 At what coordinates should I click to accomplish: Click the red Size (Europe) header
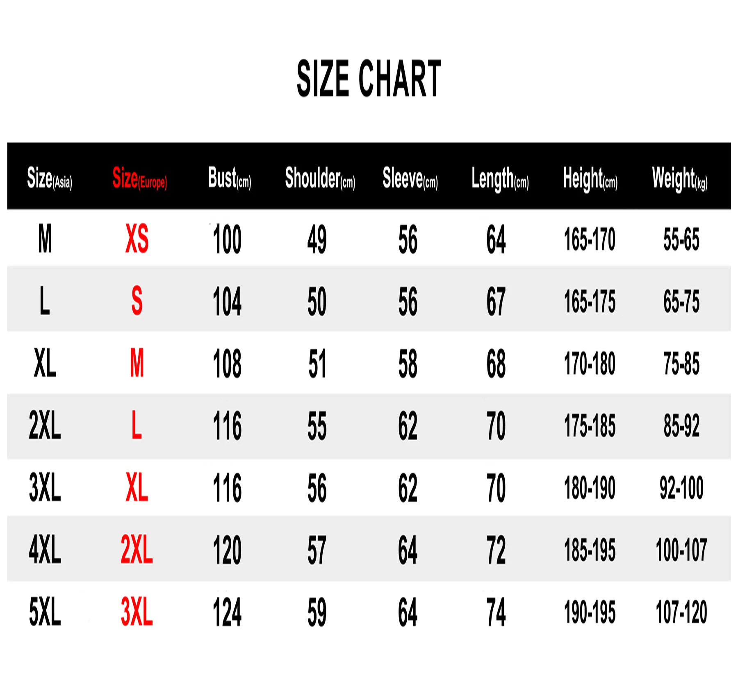click(139, 178)
